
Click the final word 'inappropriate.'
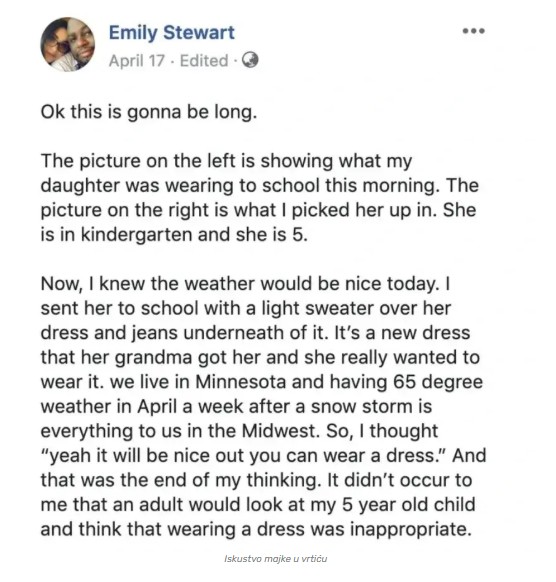point(411,530)
